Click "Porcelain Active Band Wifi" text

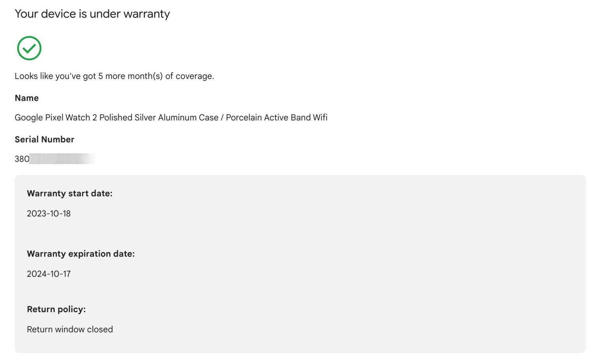coord(276,118)
